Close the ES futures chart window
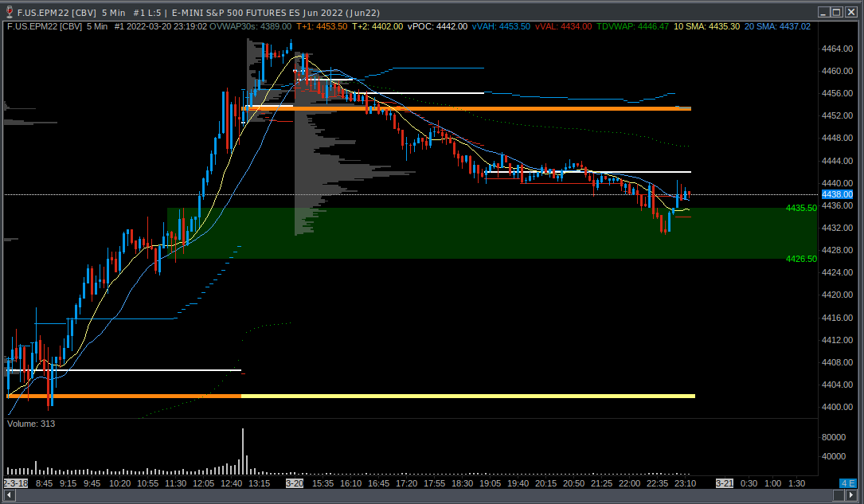The height and width of the screenshot is (504, 864). pyautogui.click(x=850, y=12)
